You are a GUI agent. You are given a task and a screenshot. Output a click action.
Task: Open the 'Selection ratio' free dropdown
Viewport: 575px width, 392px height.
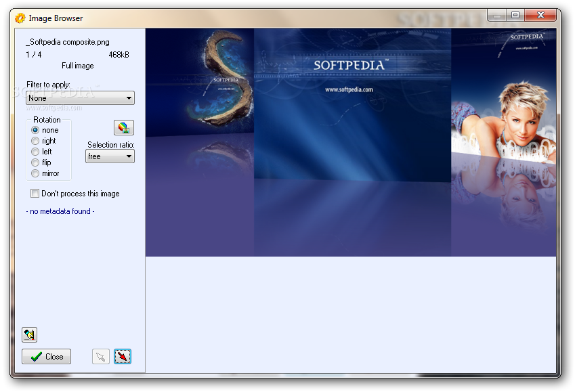click(x=110, y=156)
